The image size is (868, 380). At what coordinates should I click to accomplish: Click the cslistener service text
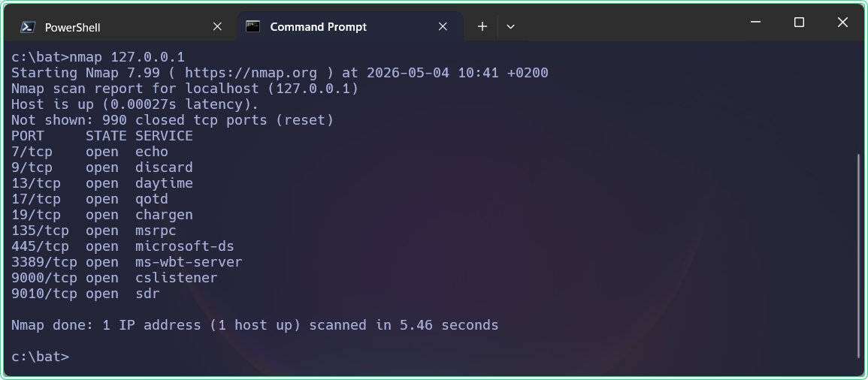(x=177, y=278)
